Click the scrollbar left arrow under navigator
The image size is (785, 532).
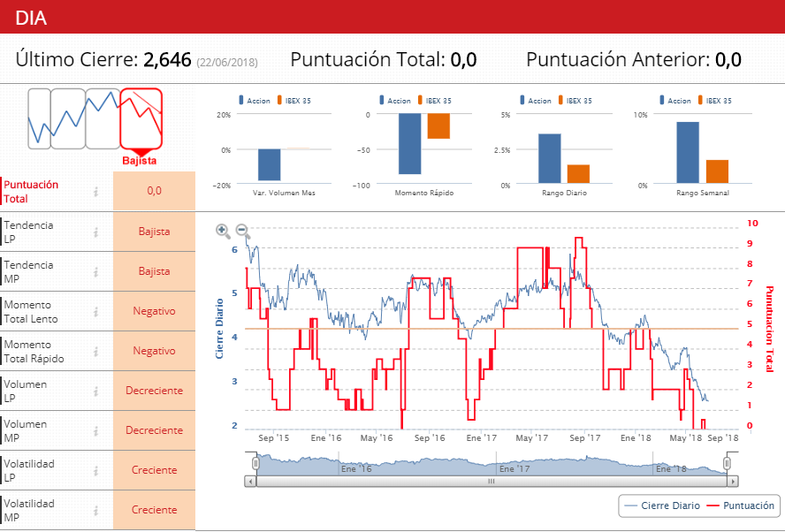click(250, 482)
